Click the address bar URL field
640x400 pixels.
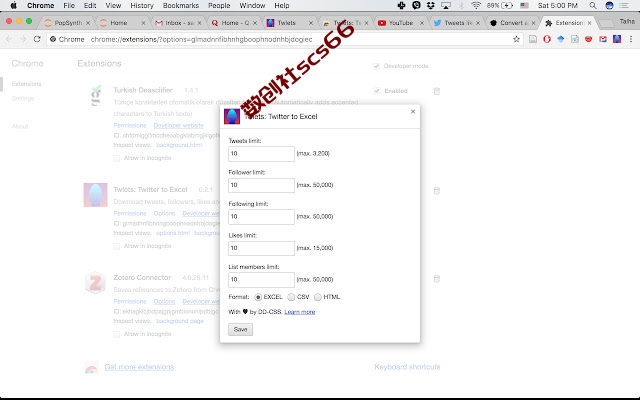[x=284, y=39]
